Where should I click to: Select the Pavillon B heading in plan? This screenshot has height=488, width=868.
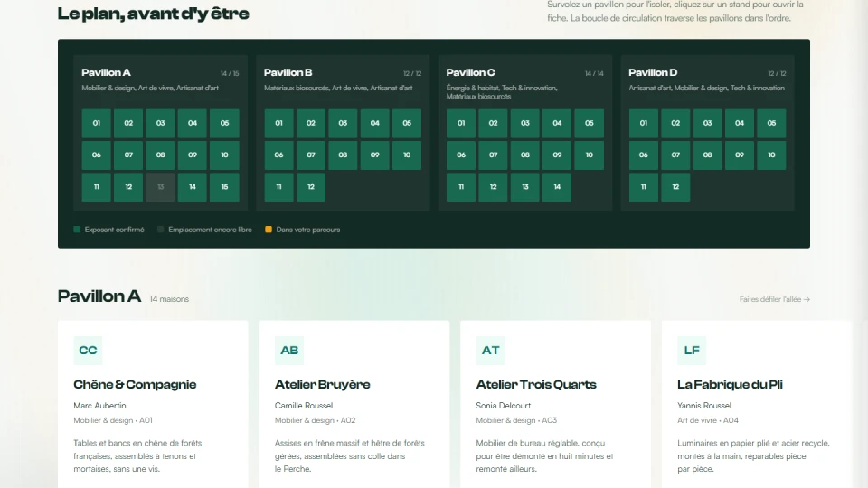pos(288,72)
